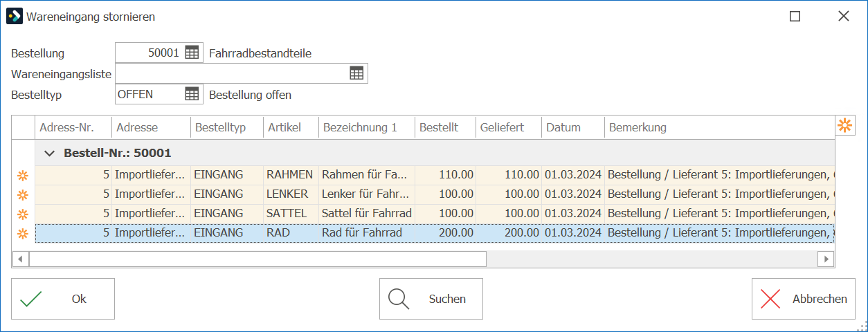Close the Wareneingang stornieren window

843,16
